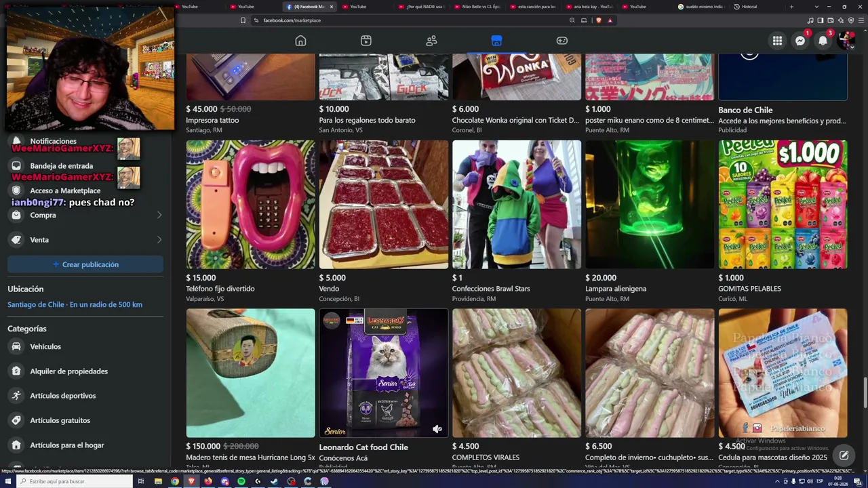Viewport: 868px width, 488px height.
Task: Unmute the Leonardo Cat food ad video
Action: (437, 429)
